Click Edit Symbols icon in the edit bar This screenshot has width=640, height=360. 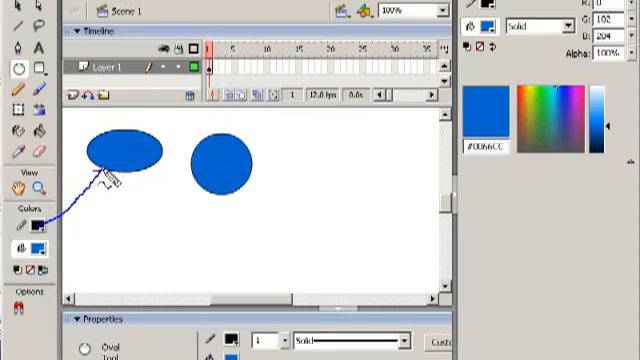point(364,11)
